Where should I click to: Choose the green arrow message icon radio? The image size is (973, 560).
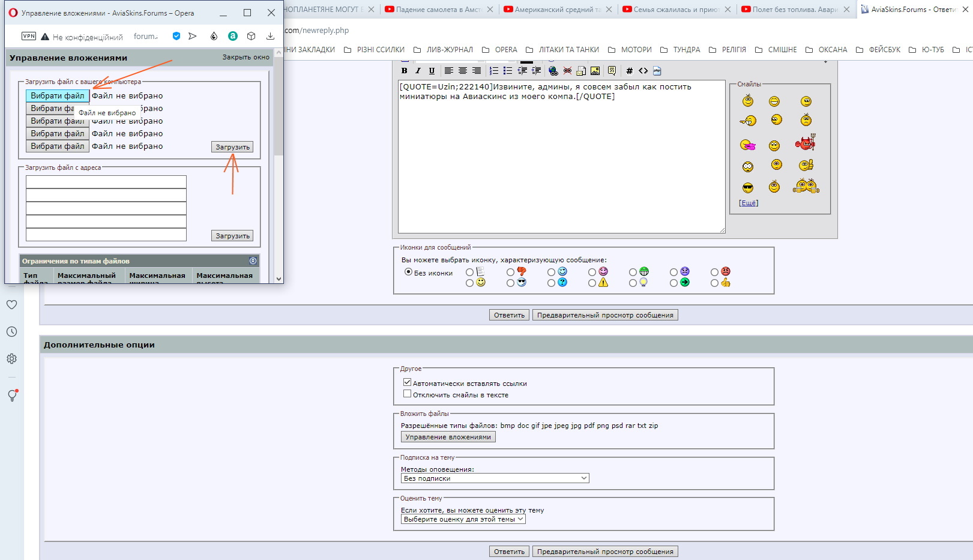click(673, 283)
